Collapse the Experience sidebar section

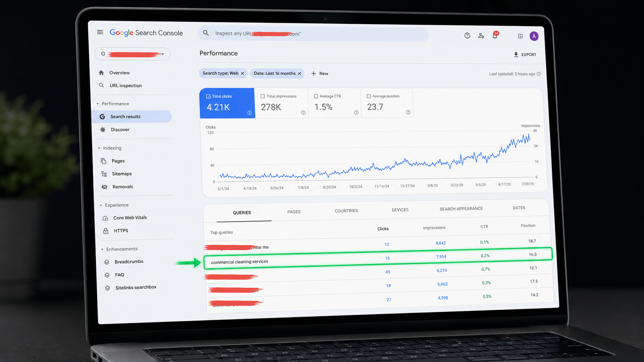[x=101, y=205]
